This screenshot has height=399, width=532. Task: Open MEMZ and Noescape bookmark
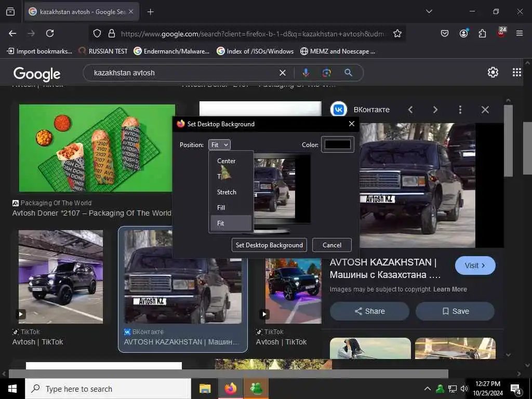[338, 51]
